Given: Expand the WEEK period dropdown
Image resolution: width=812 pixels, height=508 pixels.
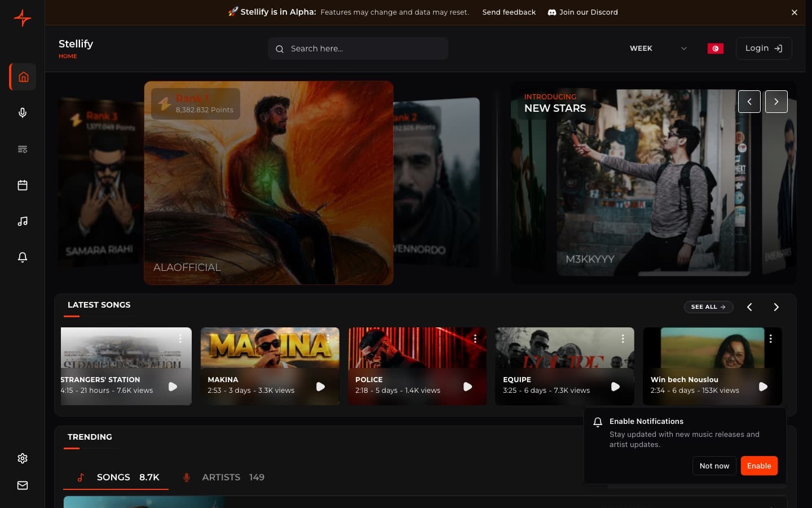Looking at the screenshot, I should [x=658, y=49].
